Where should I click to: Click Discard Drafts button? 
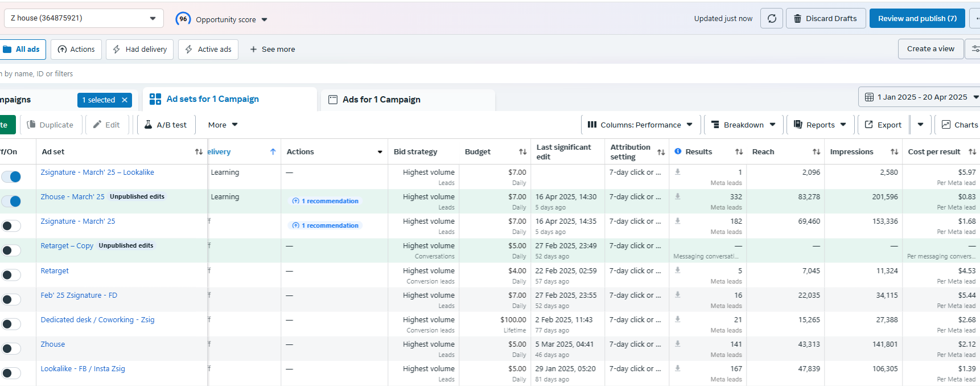coord(826,18)
